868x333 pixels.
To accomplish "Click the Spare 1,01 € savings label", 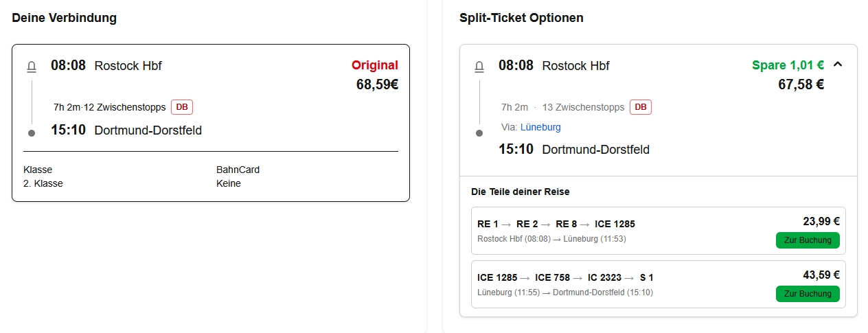I will tap(788, 65).
